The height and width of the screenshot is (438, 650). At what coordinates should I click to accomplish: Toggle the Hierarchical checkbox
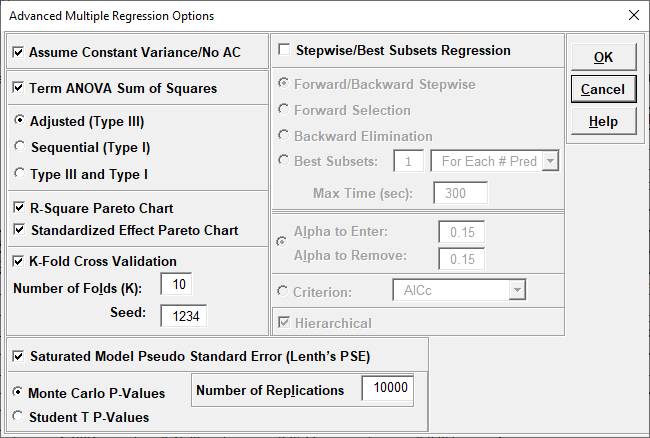284,322
